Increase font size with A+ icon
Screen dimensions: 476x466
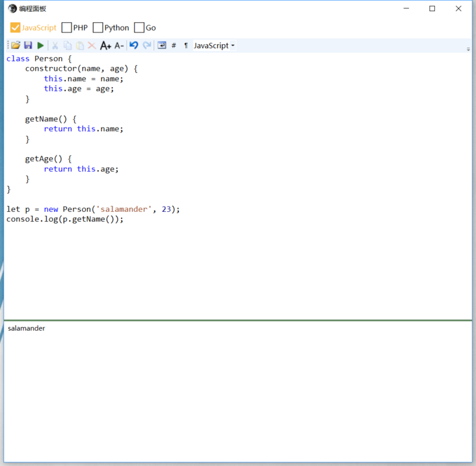pos(105,45)
